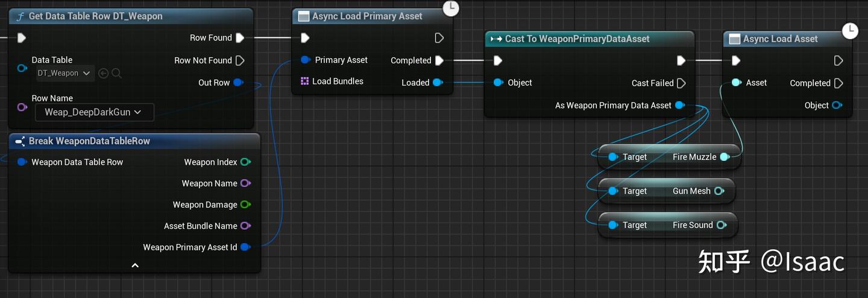
Task: Click the Row Found execution pin
Action: pos(240,37)
